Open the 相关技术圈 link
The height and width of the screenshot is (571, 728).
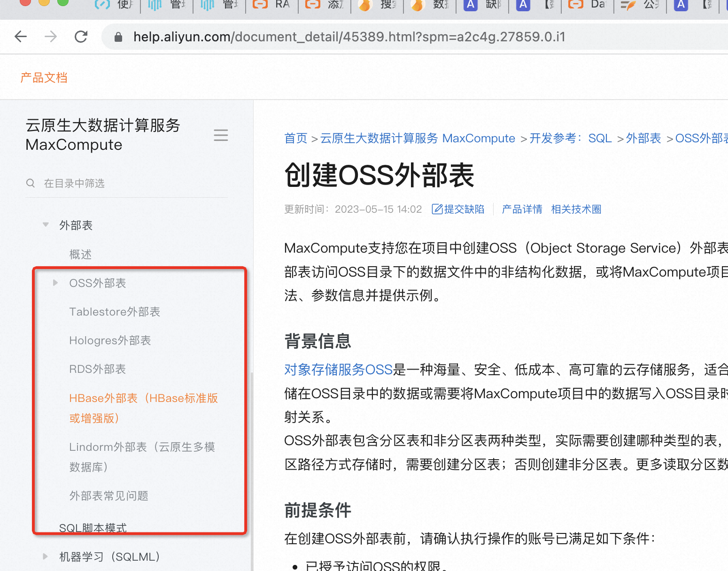[576, 209]
